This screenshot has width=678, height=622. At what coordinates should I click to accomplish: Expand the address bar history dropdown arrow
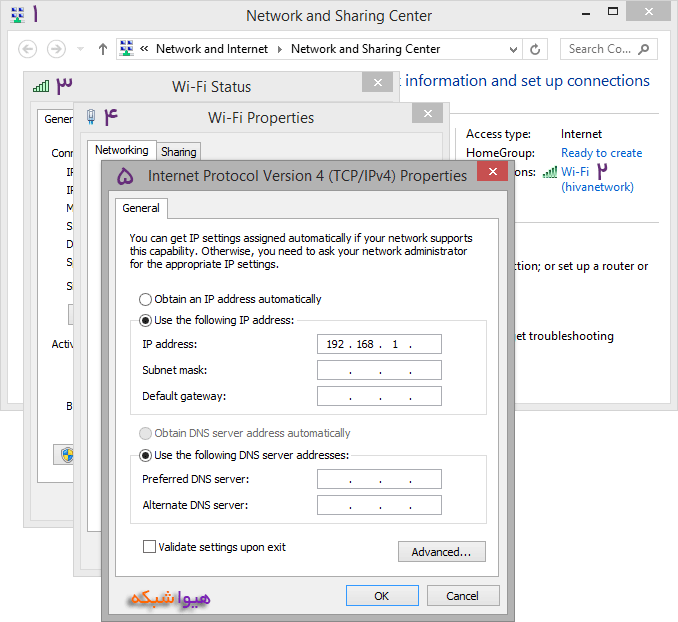(513, 49)
